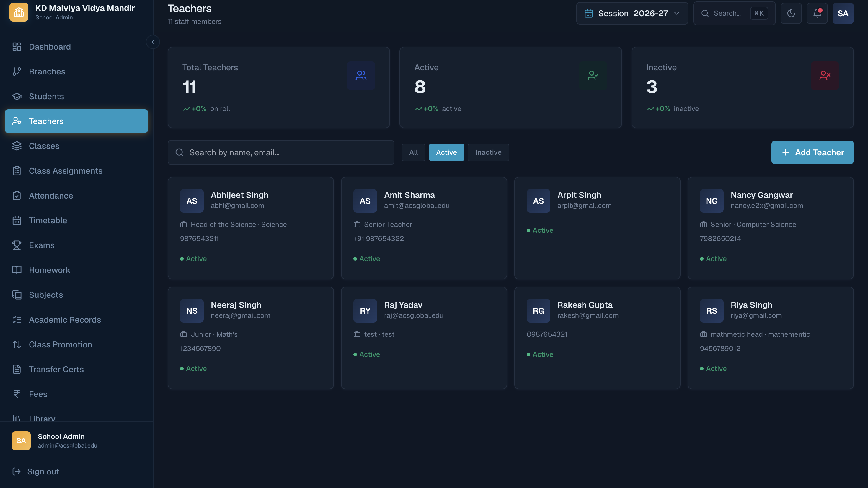Click the Sign out arrow icon
This screenshot has width=868, height=488.
[x=17, y=471]
